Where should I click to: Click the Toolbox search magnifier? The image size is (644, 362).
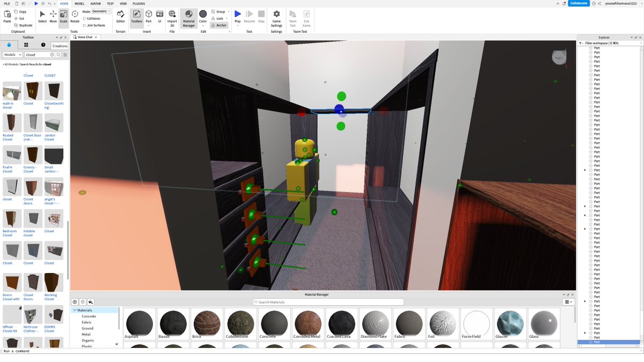59,55
